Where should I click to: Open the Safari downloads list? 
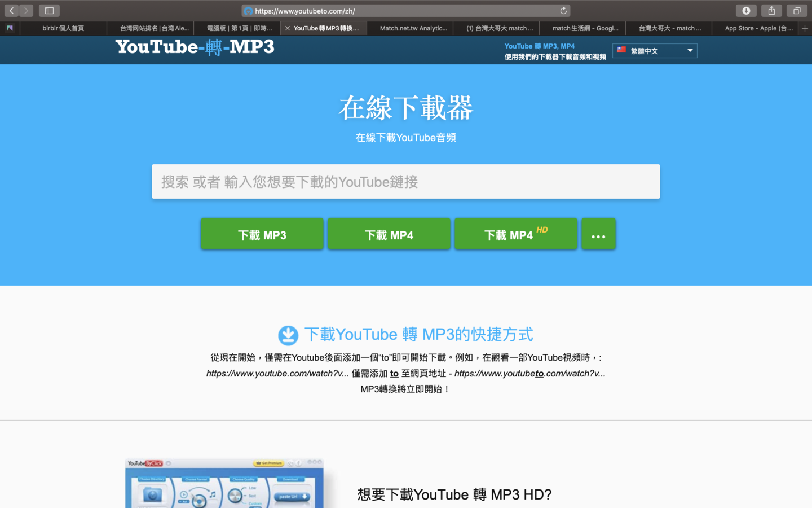(x=746, y=11)
